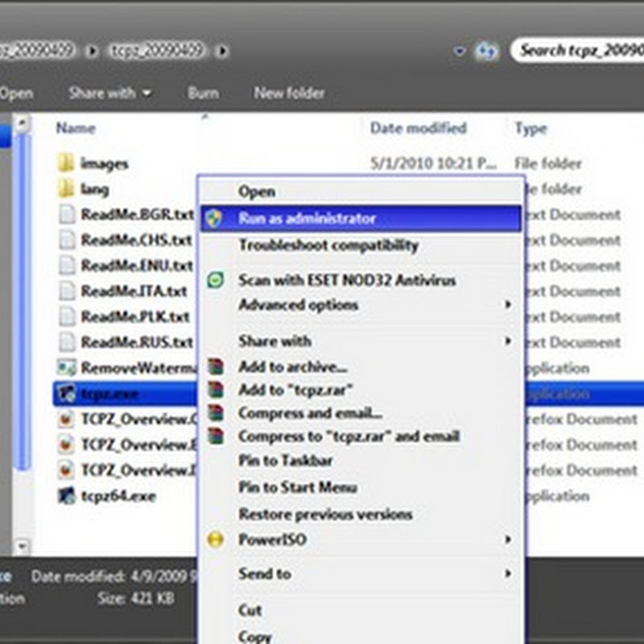
Task: Click the Open toolbar button
Action: pyautogui.click(x=16, y=93)
